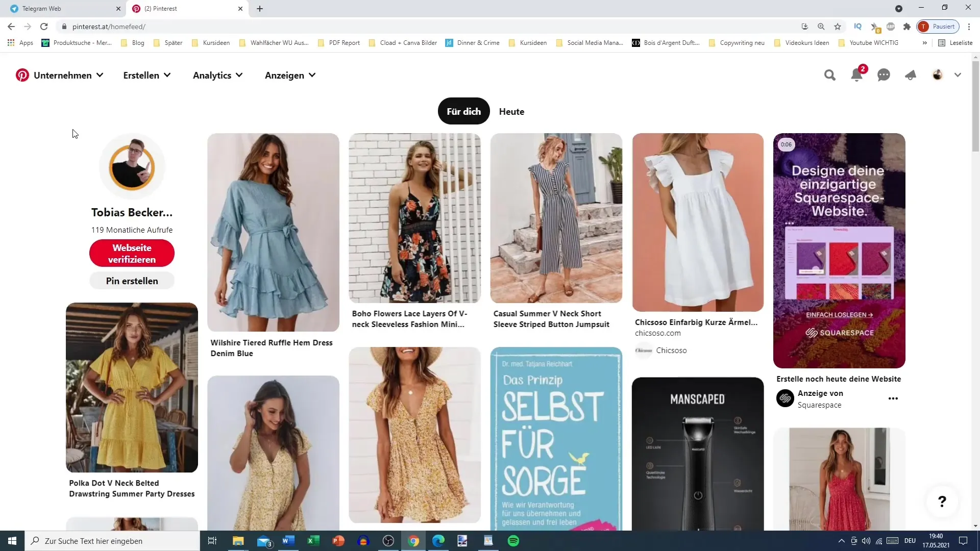The width and height of the screenshot is (980, 551).
Task: Click the account profile icon
Action: click(938, 74)
